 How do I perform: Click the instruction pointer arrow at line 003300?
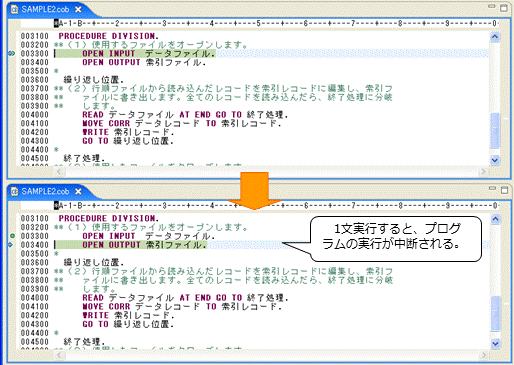tap(11, 53)
